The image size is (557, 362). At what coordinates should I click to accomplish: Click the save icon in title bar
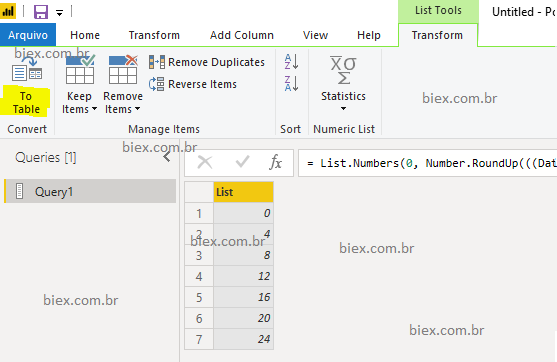click(41, 12)
